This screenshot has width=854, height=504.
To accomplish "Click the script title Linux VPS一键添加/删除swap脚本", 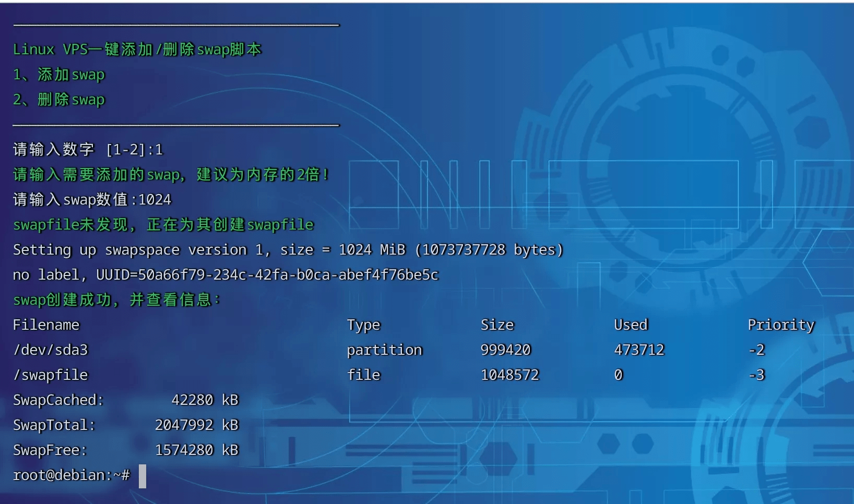I will [137, 50].
